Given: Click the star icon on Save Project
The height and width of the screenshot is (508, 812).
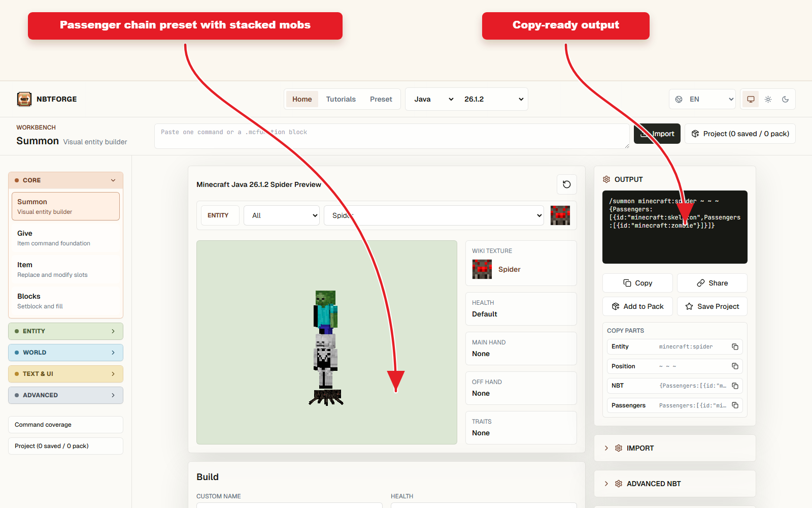Looking at the screenshot, I should (689, 306).
